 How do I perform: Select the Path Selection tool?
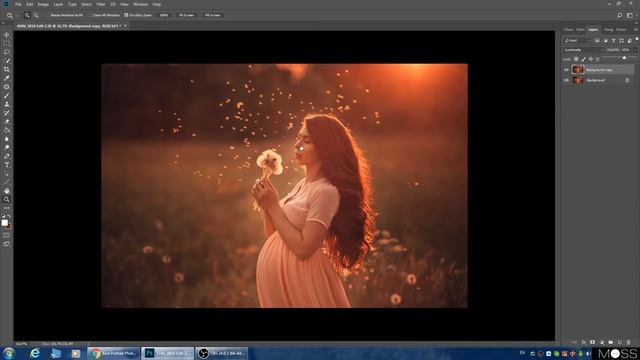(7, 173)
